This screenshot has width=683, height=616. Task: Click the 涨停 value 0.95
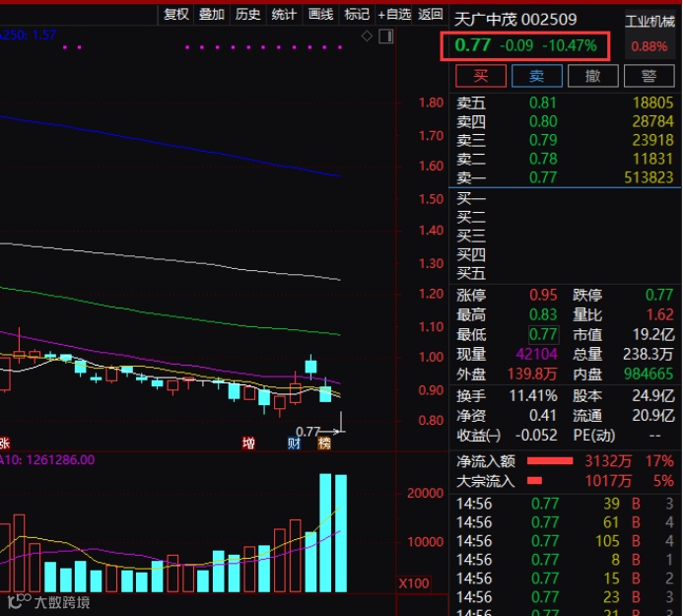coord(543,296)
